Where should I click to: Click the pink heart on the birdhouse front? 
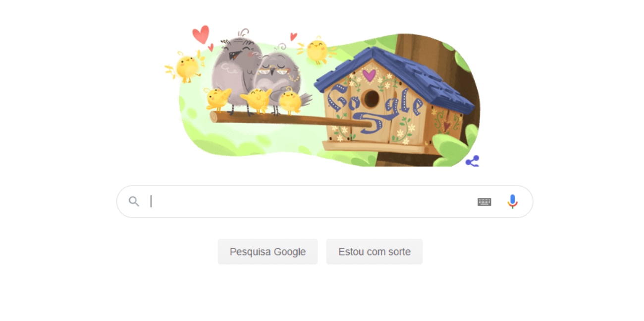coord(369,75)
